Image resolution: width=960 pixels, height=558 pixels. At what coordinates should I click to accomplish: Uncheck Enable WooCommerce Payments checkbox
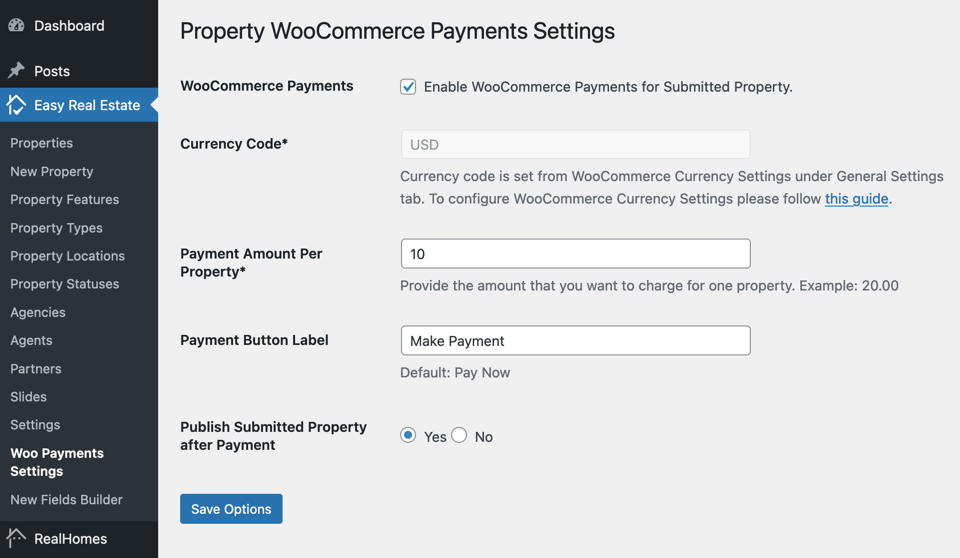[408, 87]
